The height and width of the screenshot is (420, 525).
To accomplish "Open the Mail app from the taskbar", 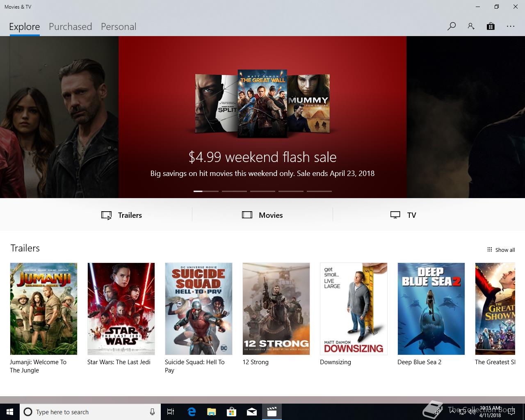I will tap(252, 412).
